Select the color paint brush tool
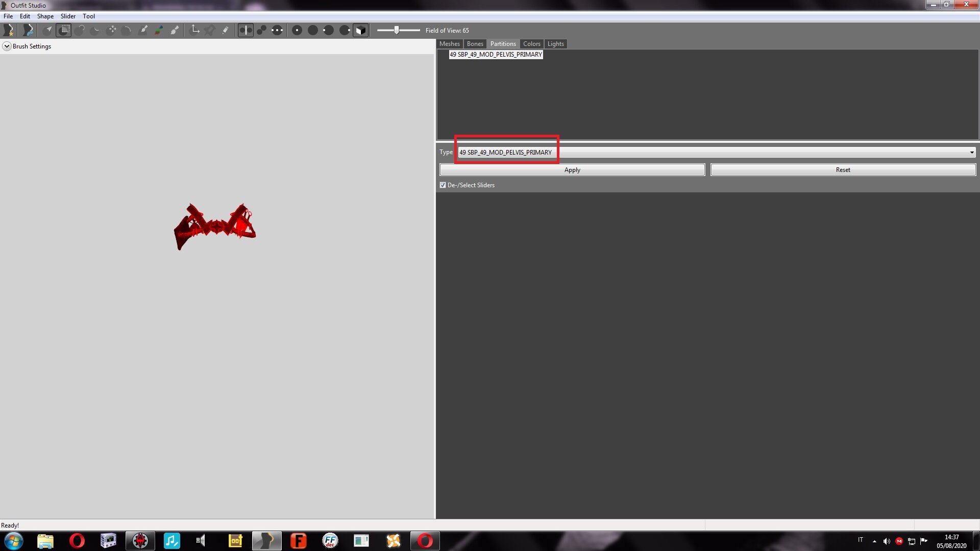980x551 pixels. [x=159, y=30]
